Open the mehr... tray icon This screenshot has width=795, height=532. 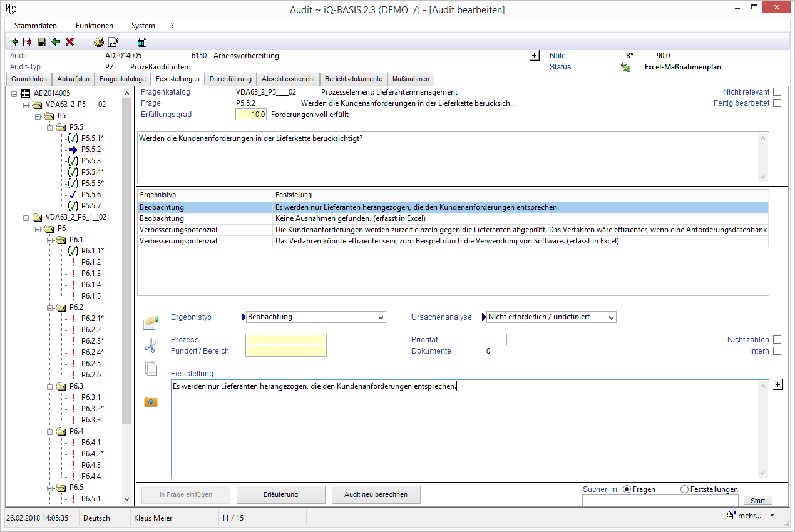(x=730, y=516)
